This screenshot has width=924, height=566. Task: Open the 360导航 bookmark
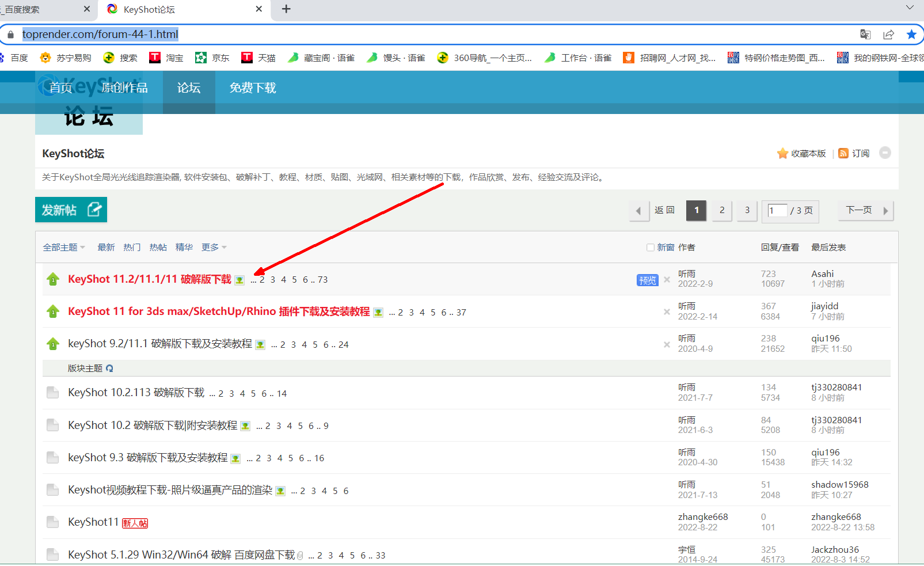[485, 58]
